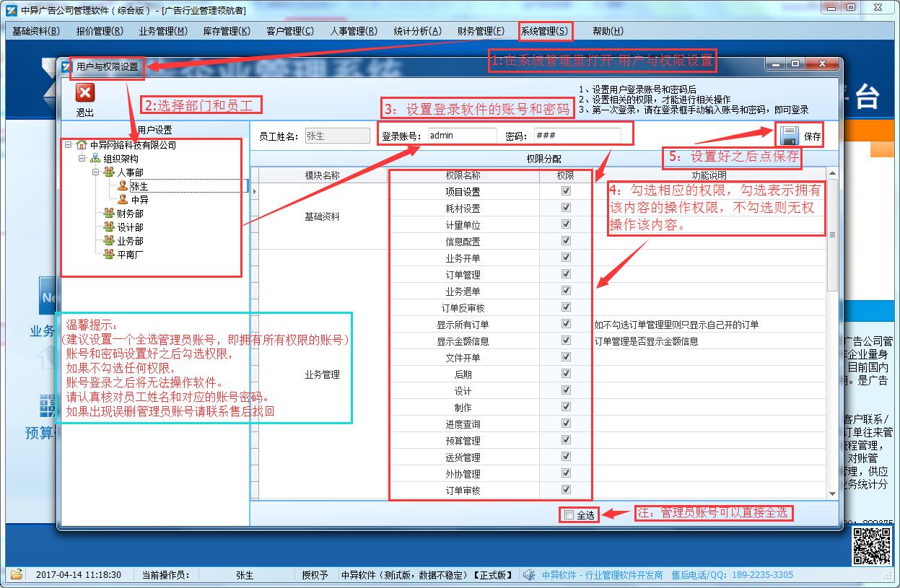Open the 库存管理 menu
Viewport: 900px width, 588px height.
[227, 31]
